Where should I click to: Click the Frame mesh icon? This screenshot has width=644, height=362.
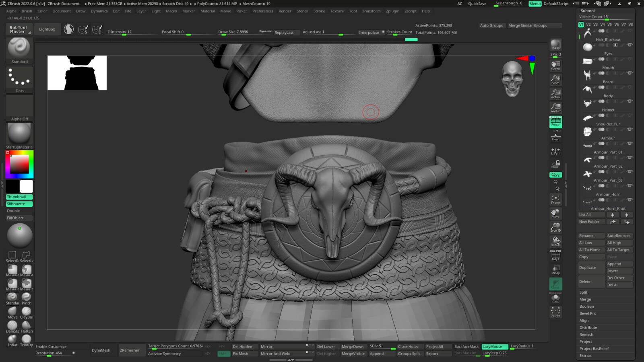coord(555,199)
